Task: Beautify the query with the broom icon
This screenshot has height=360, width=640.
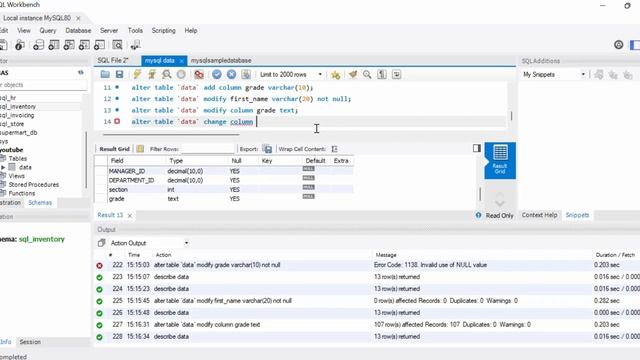Action: (x=353, y=74)
